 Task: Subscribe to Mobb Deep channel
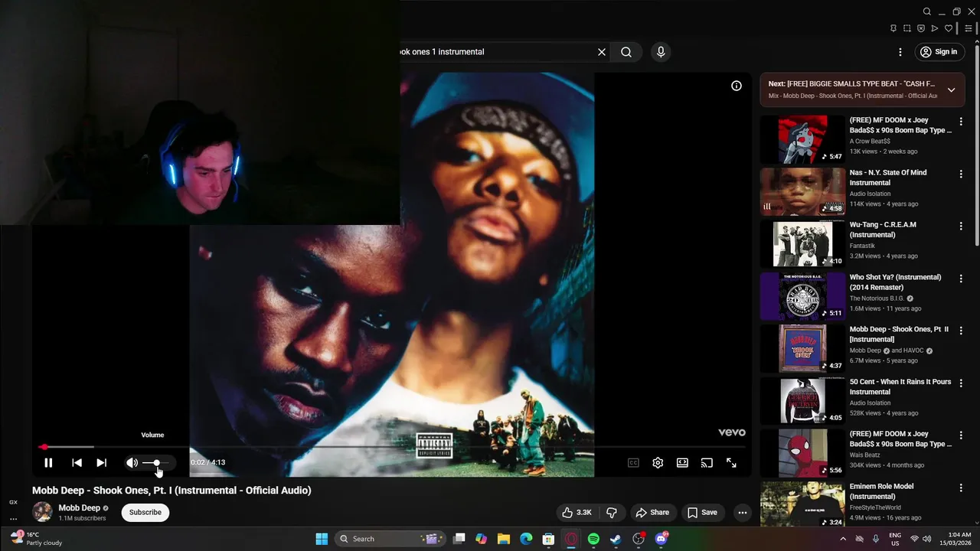(x=145, y=513)
